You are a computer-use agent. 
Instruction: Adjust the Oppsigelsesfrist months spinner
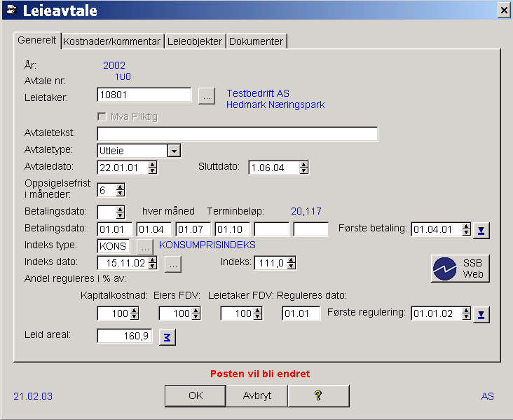[x=120, y=190]
